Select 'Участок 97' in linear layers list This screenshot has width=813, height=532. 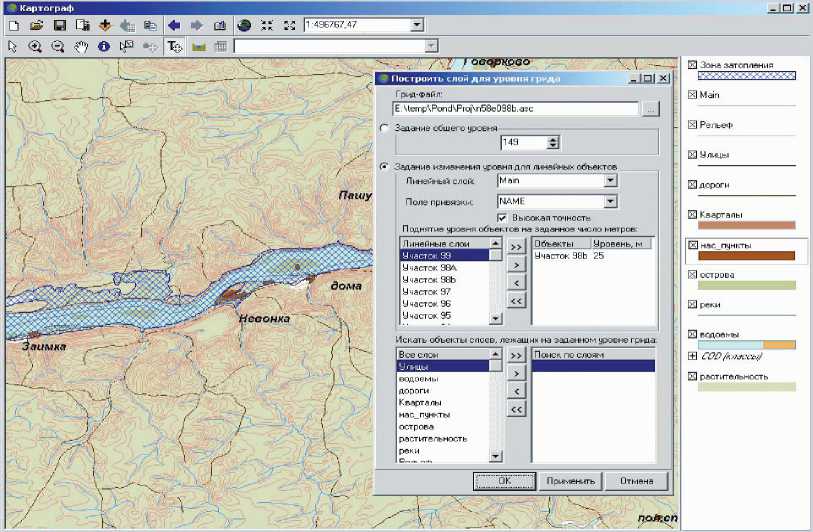(425, 292)
